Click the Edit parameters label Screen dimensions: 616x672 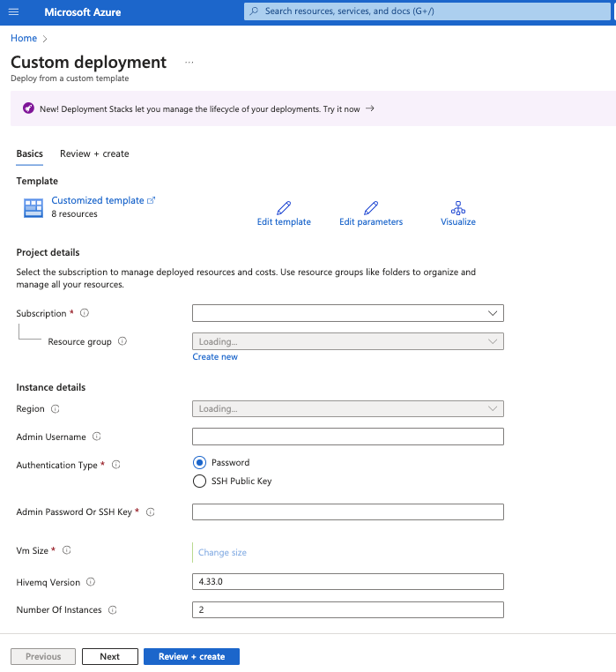tap(371, 222)
